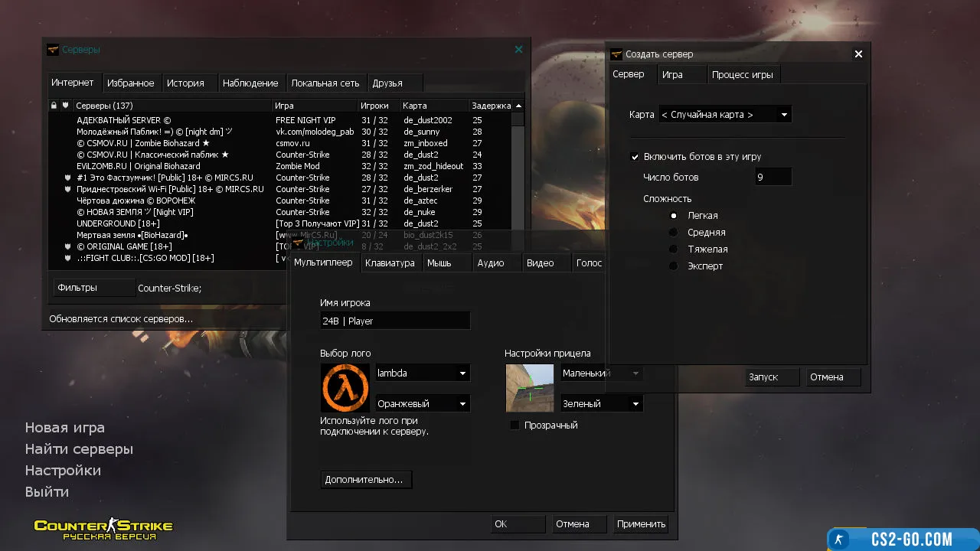Viewport: 980px width, 551px height.
Task: Click the crosshair preview image
Action: click(x=529, y=388)
